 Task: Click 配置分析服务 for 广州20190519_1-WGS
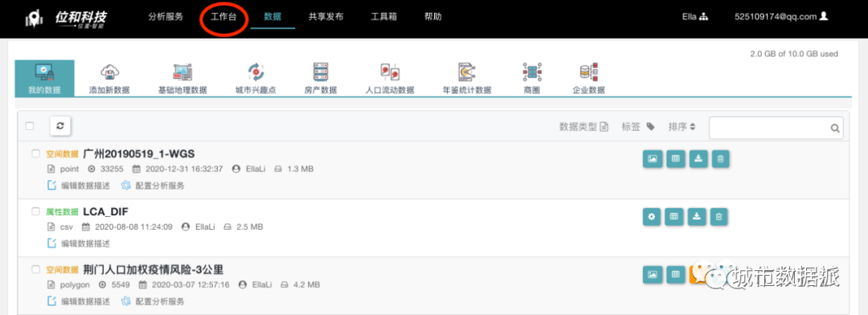[x=153, y=186]
